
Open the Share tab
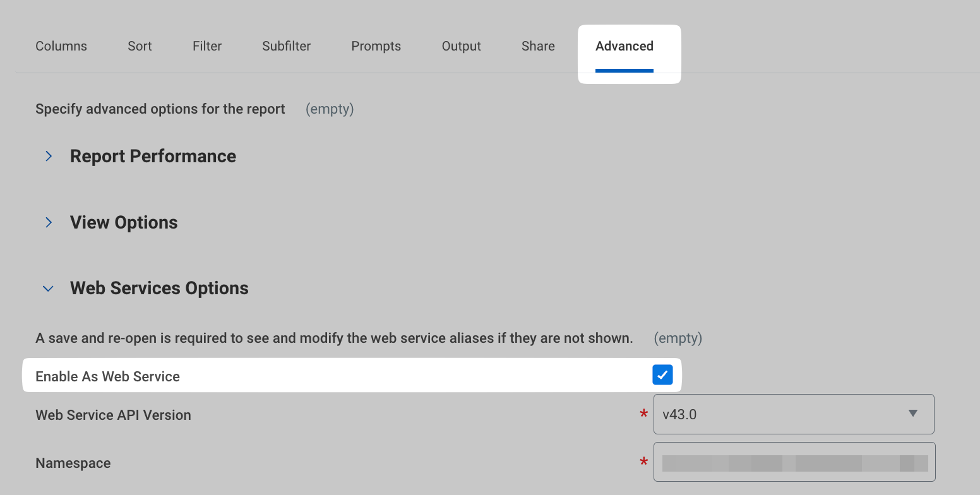[x=538, y=46]
